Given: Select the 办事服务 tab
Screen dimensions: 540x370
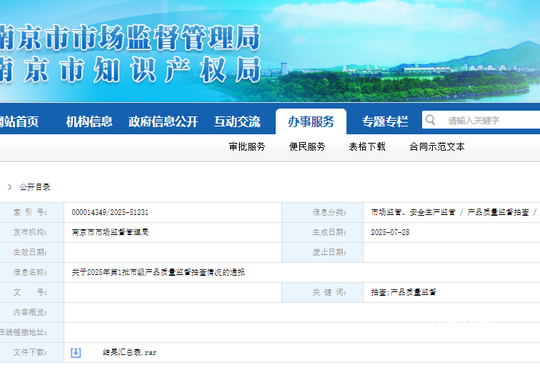Looking at the screenshot, I should pyautogui.click(x=311, y=122).
